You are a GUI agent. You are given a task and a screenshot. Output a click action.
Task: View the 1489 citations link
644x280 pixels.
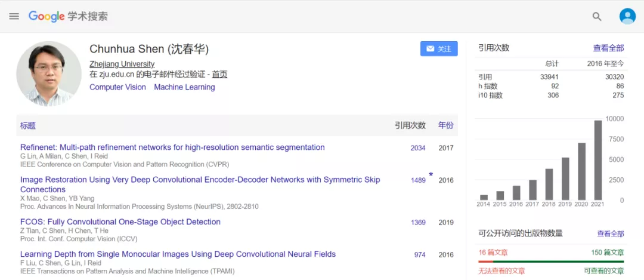(418, 180)
